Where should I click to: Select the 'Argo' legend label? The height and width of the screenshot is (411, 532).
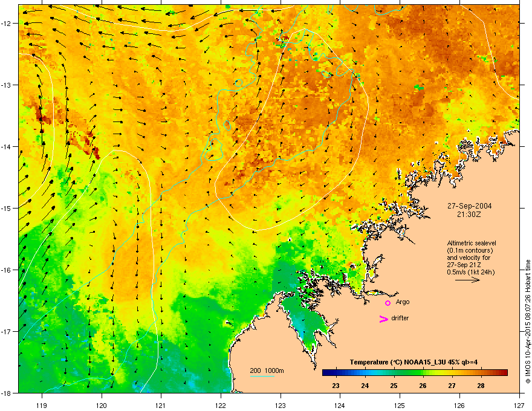click(403, 302)
